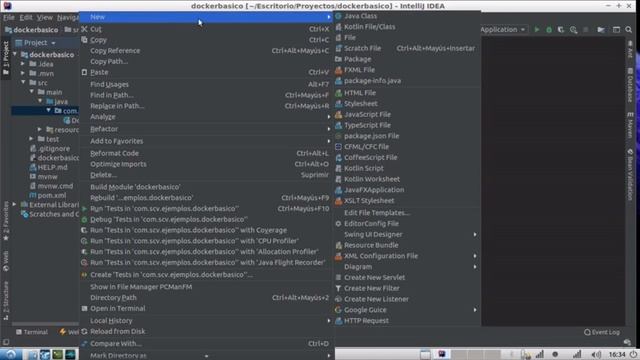This screenshot has height=360, width=640.
Task: Select Stylesheet entry
Action: (407, 104)
